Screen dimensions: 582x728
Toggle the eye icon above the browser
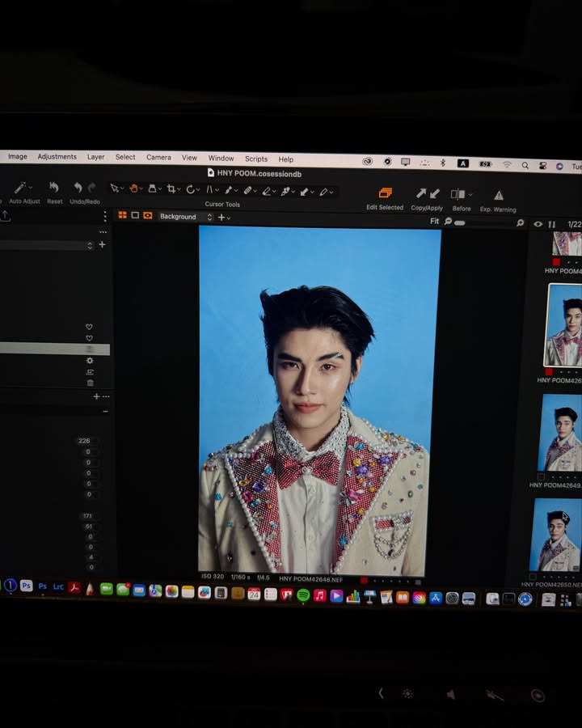[538, 224]
